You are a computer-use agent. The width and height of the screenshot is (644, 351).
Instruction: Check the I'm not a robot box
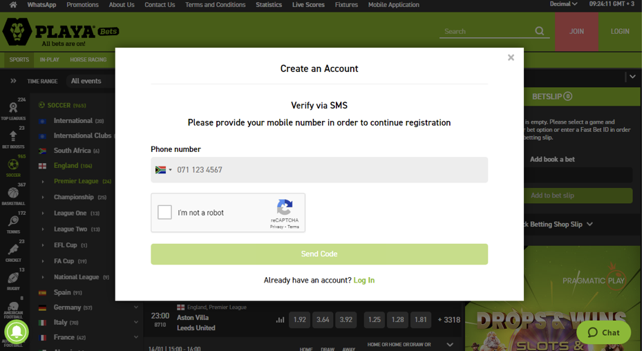[164, 212]
